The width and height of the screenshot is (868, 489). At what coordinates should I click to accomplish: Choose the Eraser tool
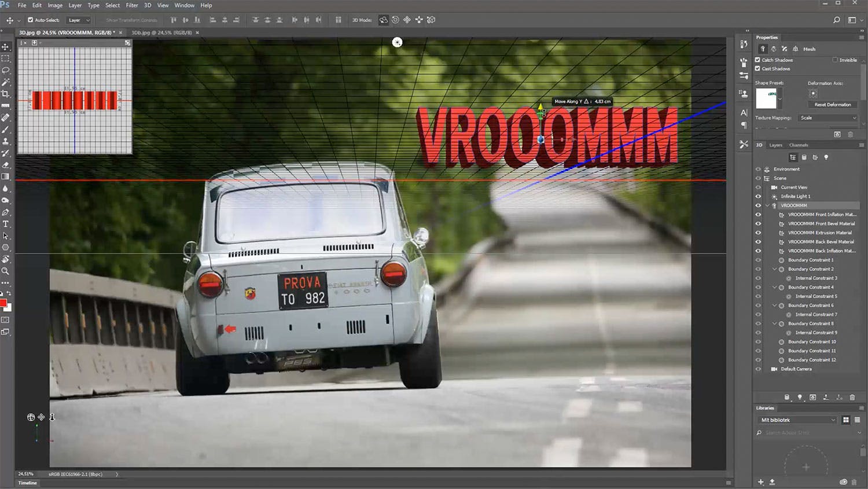[x=6, y=165]
